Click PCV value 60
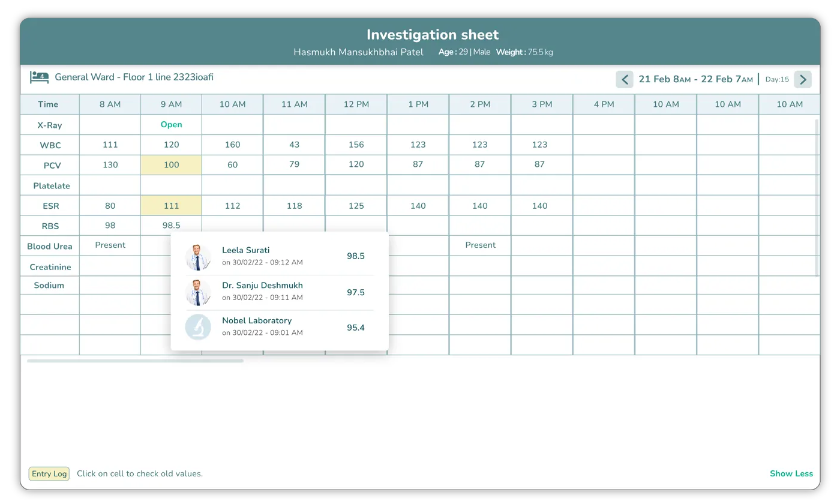Image resolution: width=840 pixels, height=504 pixels. [x=232, y=165]
